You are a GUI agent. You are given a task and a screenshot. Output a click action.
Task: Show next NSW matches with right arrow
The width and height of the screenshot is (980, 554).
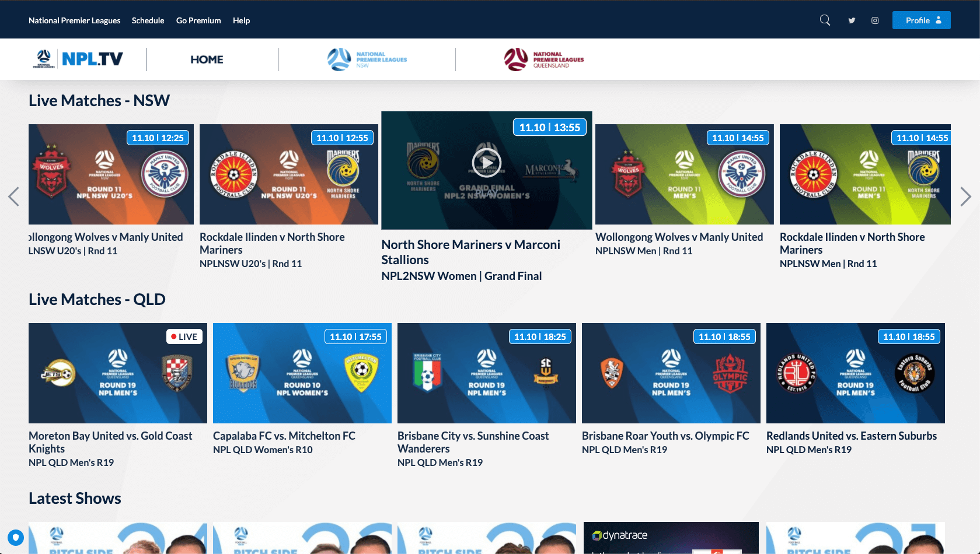point(965,197)
